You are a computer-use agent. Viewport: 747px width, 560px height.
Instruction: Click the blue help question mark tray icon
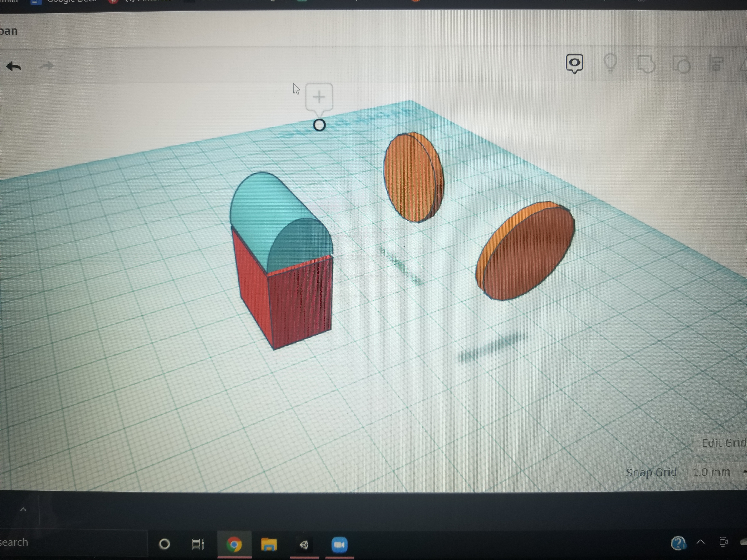(x=678, y=543)
